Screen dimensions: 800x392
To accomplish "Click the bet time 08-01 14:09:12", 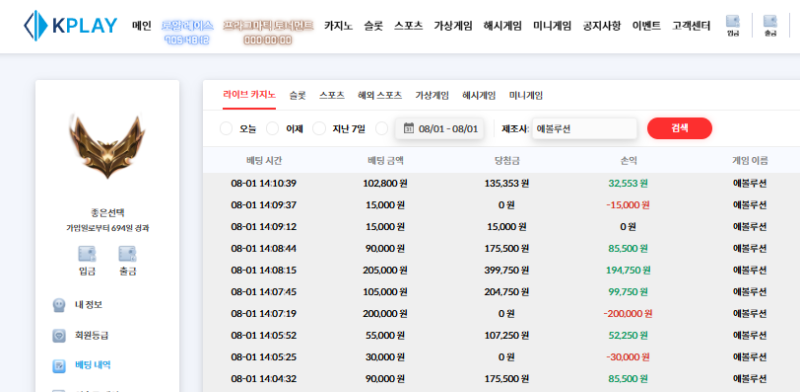I will coord(264,227).
